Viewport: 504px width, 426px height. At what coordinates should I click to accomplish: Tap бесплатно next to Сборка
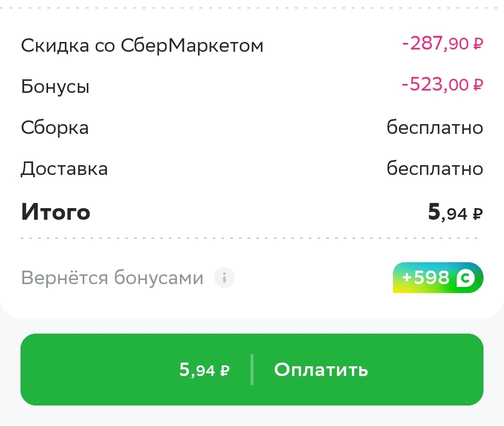[435, 127]
